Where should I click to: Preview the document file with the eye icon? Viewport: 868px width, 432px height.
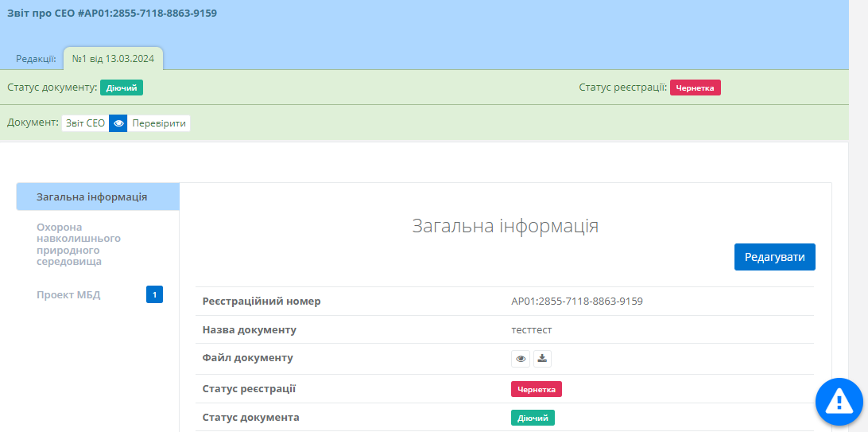[x=521, y=359]
